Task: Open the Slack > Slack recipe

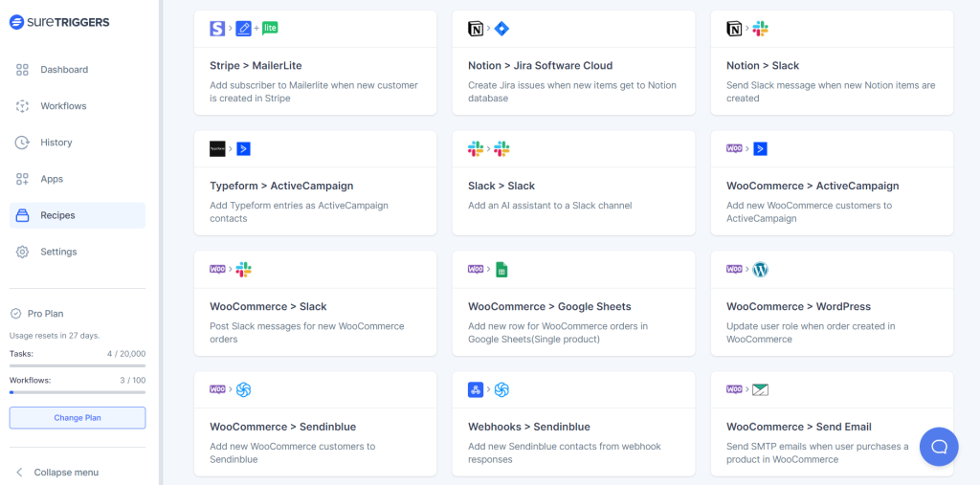Action: coord(573,186)
